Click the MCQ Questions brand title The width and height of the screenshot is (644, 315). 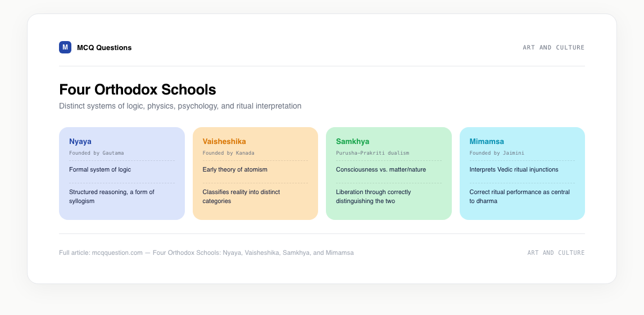point(105,48)
